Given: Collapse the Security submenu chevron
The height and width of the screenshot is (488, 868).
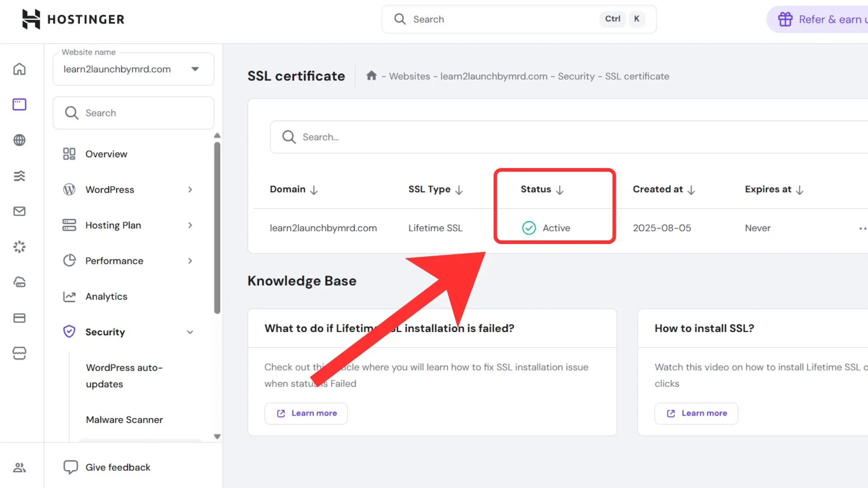Looking at the screenshot, I should coord(190,332).
